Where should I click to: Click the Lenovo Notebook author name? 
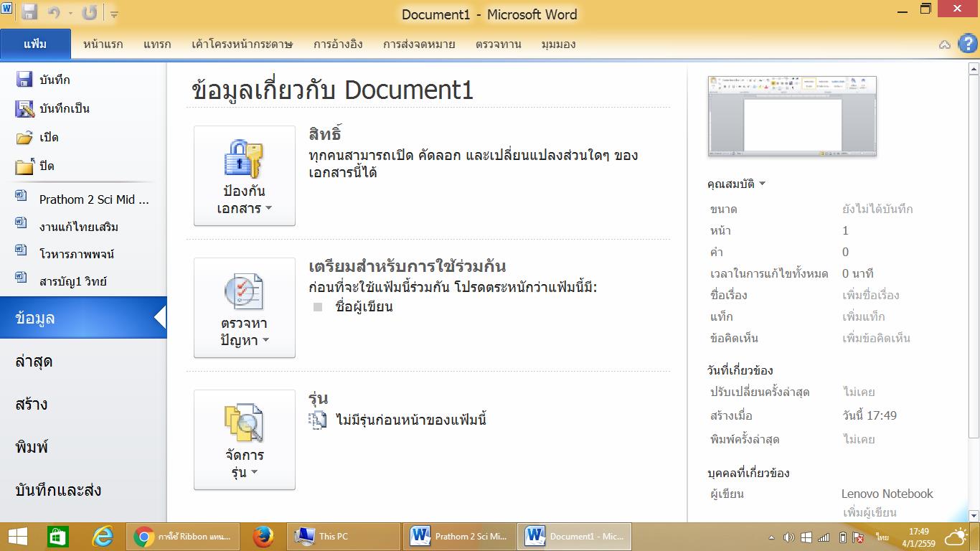[x=887, y=494]
